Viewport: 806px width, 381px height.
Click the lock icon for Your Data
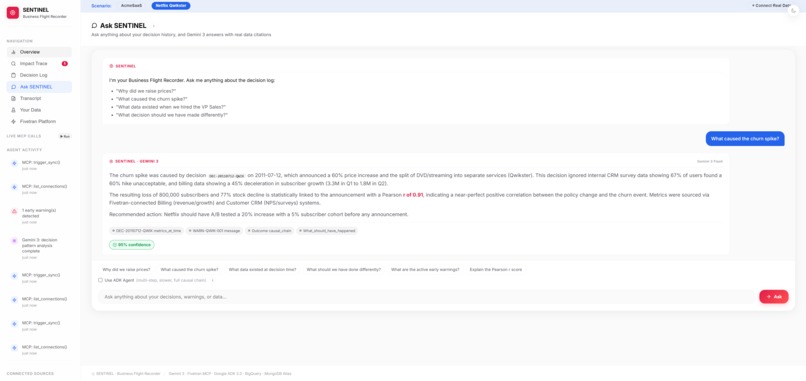tap(13, 110)
